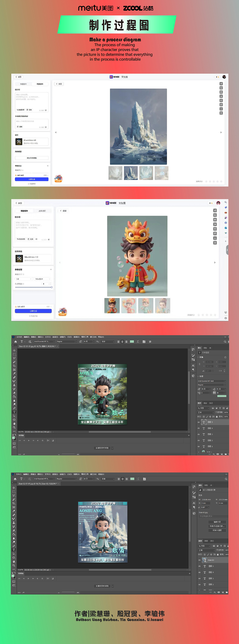Open character panel icon in AOSHUANG options bar
Screen dimensions: 239x644
click(x=144, y=479)
